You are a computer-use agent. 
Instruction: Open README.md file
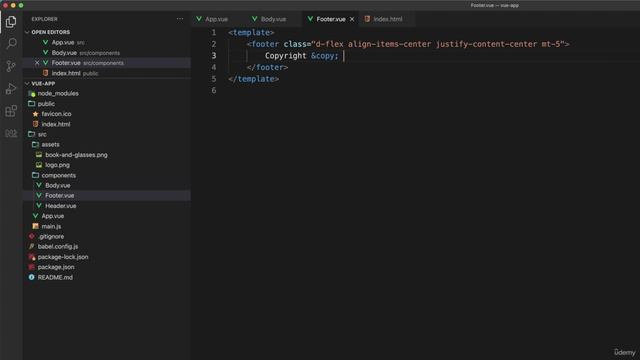pos(55,277)
